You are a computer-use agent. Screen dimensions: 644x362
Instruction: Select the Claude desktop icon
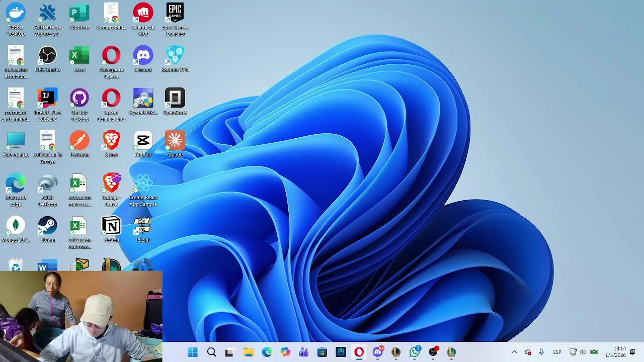coord(175,145)
